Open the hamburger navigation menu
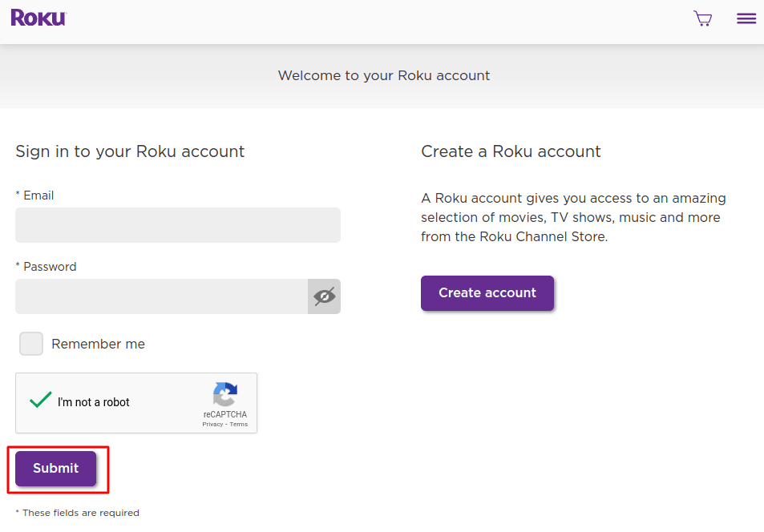 (746, 18)
